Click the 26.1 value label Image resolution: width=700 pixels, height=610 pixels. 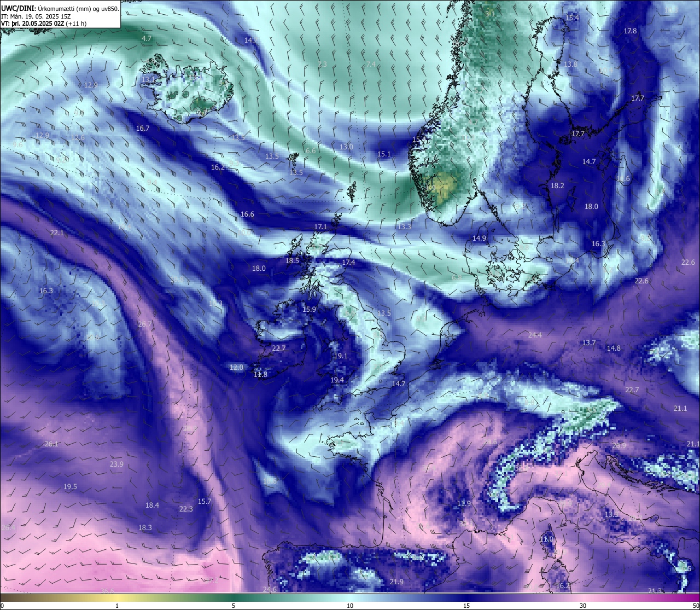pos(51,444)
